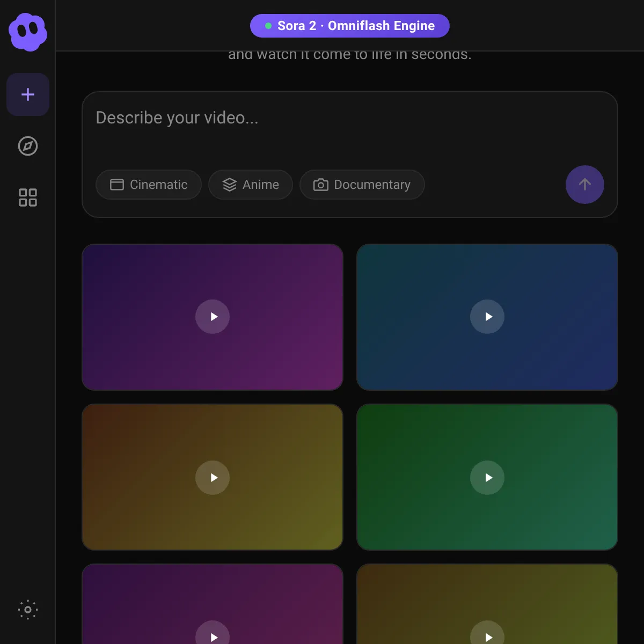The image size is (644, 644).
Task: Play the brown-olive gradient video
Action: 213,478
